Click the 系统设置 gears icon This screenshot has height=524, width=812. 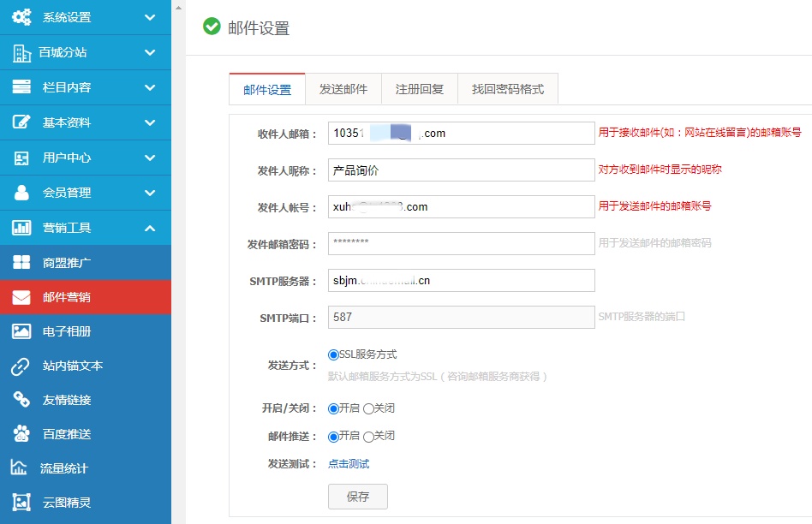pyautogui.click(x=21, y=17)
